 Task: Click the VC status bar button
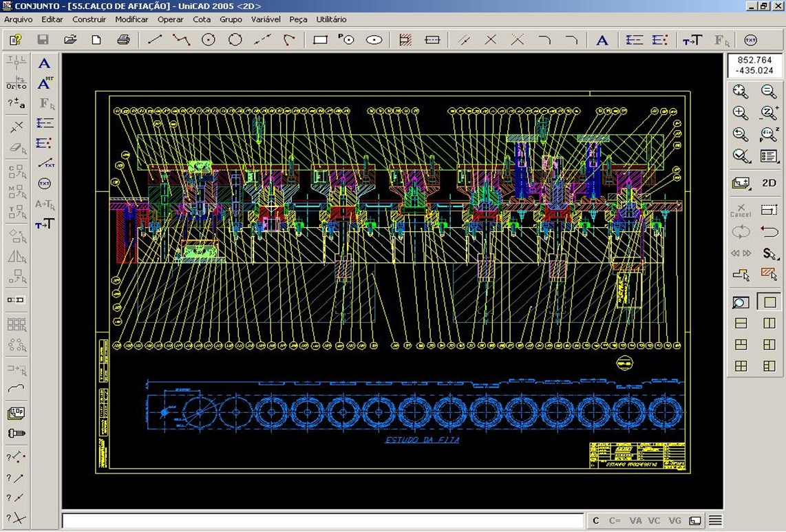(x=654, y=521)
